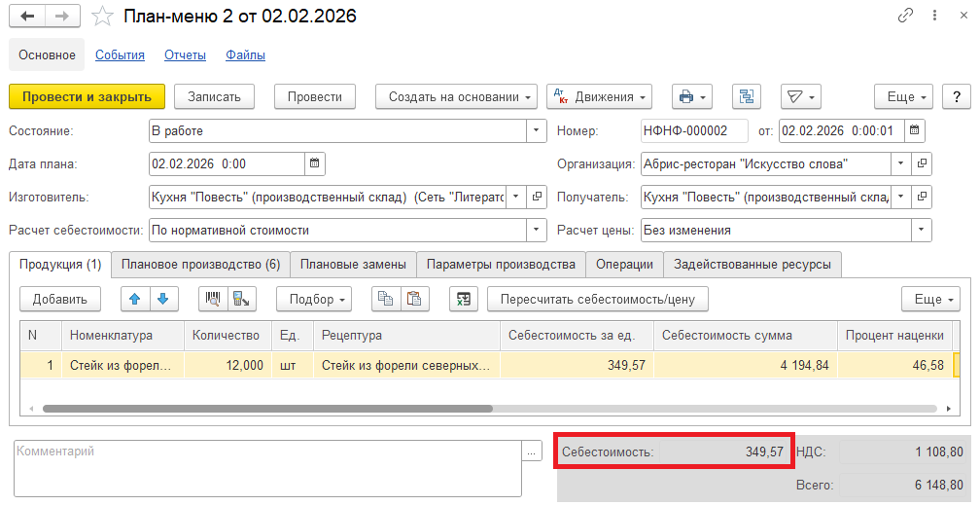Open help with the question mark button

(x=957, y=97)
